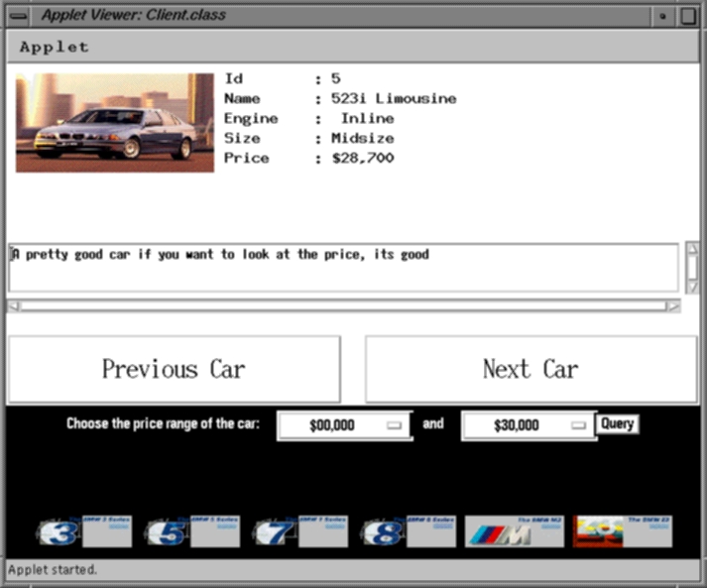Open the $00,000 minimum price dropdown
The width and height of the screenshot is (707, 588).
pyautogui.click(x=345, y=425)
